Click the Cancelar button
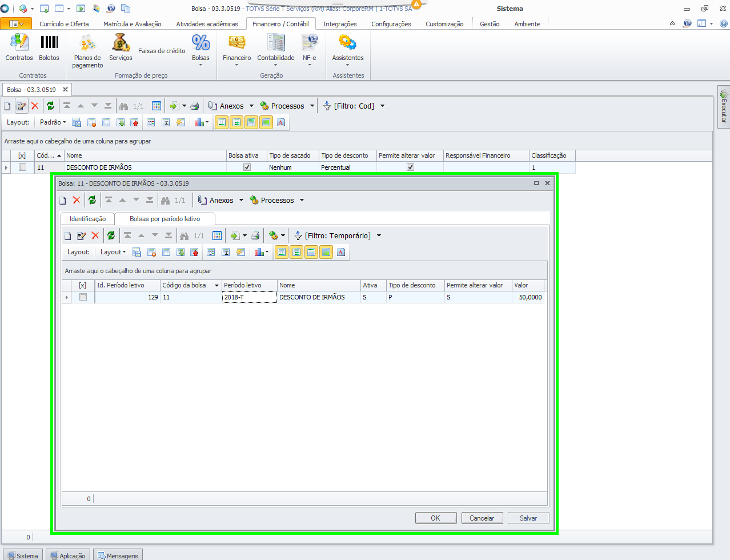The image size is (730, 560). click(482, 518)
